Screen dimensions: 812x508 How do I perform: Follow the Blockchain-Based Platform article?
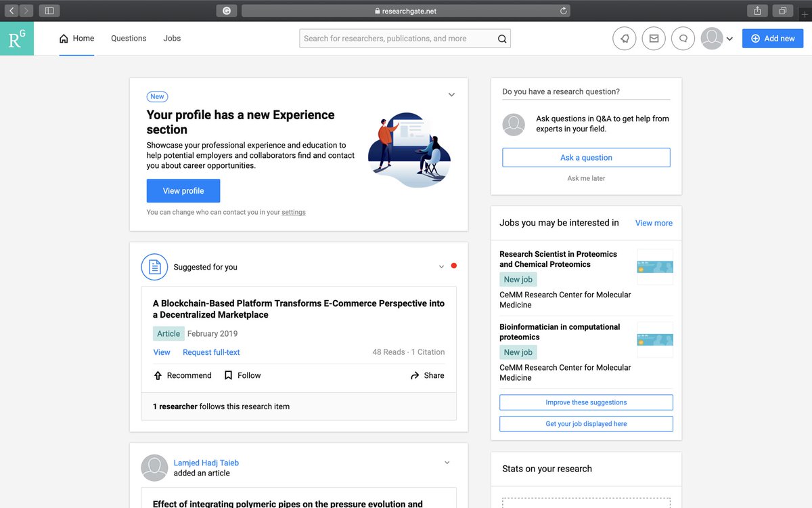click(242, 375)
